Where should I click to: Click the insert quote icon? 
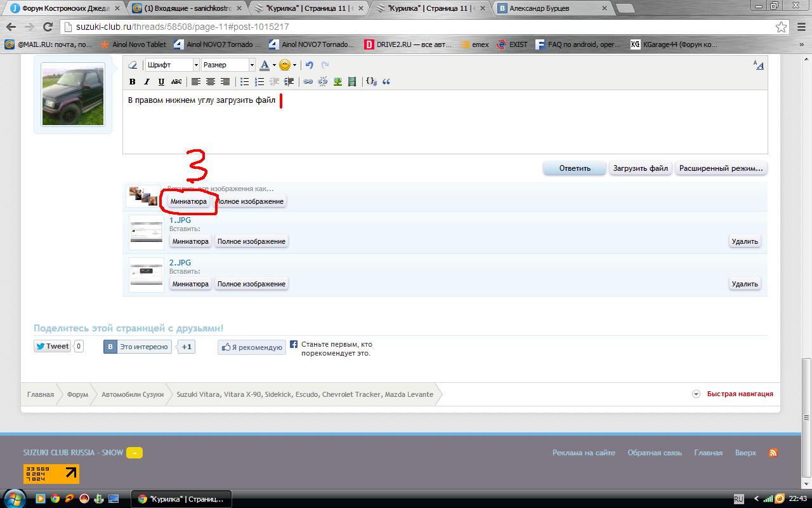tap(386, 82)
